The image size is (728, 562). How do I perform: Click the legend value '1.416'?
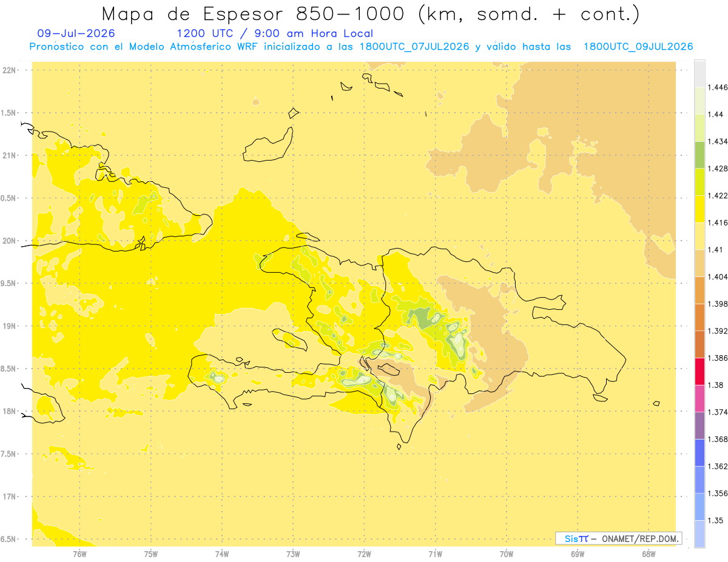point(718,222)
